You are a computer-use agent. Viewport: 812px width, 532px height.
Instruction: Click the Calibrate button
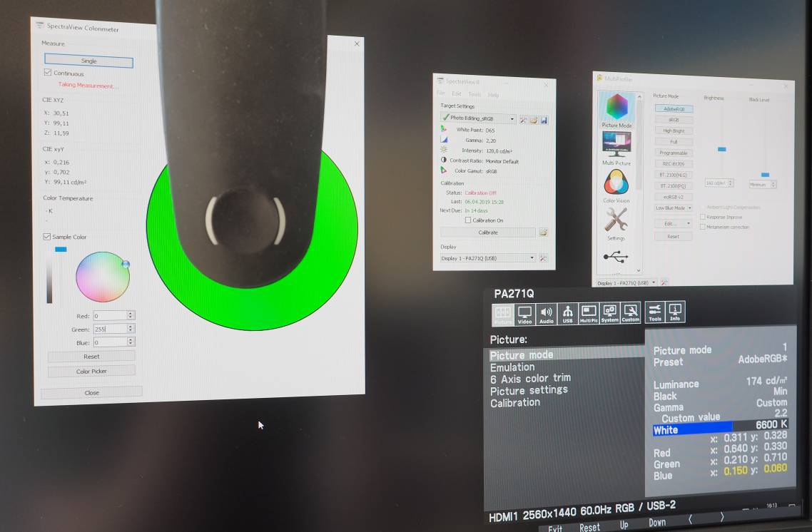click(487, 232)
